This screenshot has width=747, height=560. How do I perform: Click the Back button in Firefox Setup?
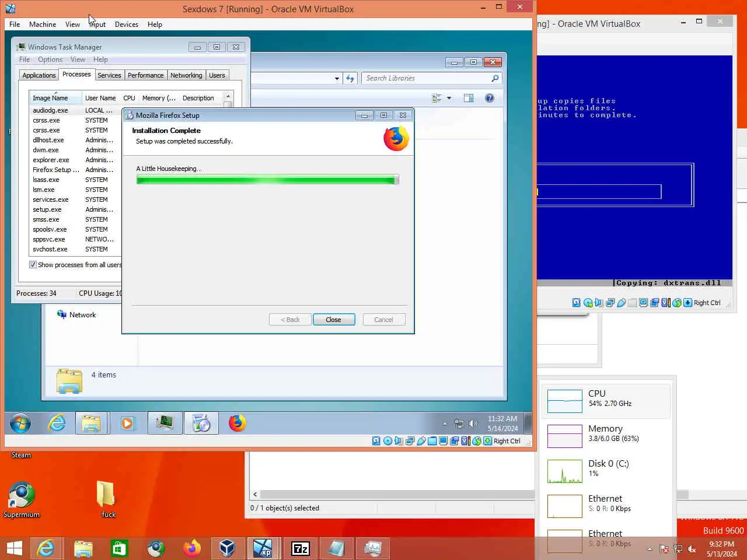click(290, 320)
